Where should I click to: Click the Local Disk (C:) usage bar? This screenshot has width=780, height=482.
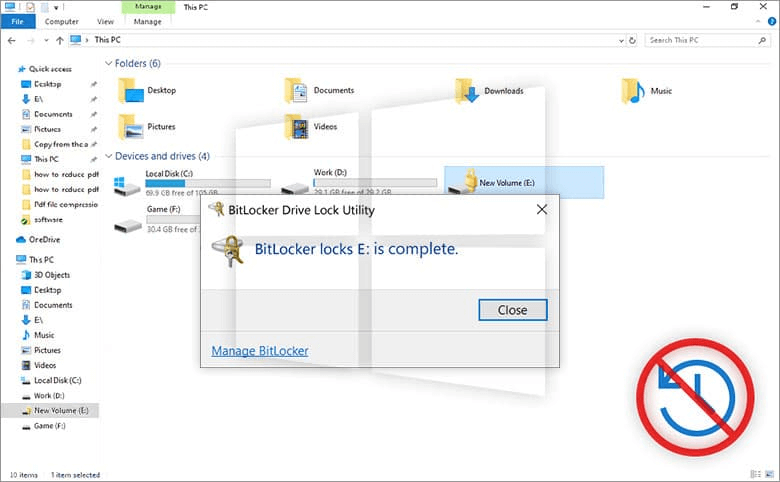click(x=208, y=184)
